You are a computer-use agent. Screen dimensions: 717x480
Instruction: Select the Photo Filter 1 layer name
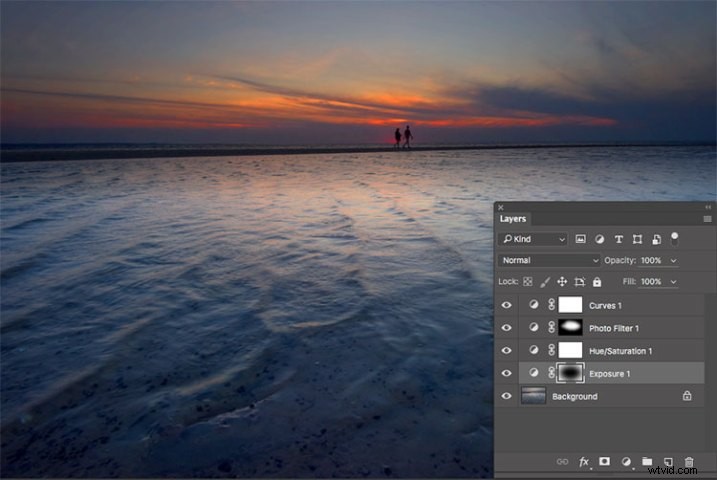point(614,329)
